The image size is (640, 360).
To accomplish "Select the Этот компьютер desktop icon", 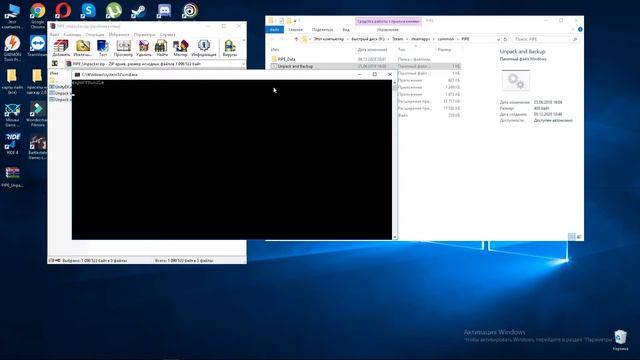I will pos(12,16).
